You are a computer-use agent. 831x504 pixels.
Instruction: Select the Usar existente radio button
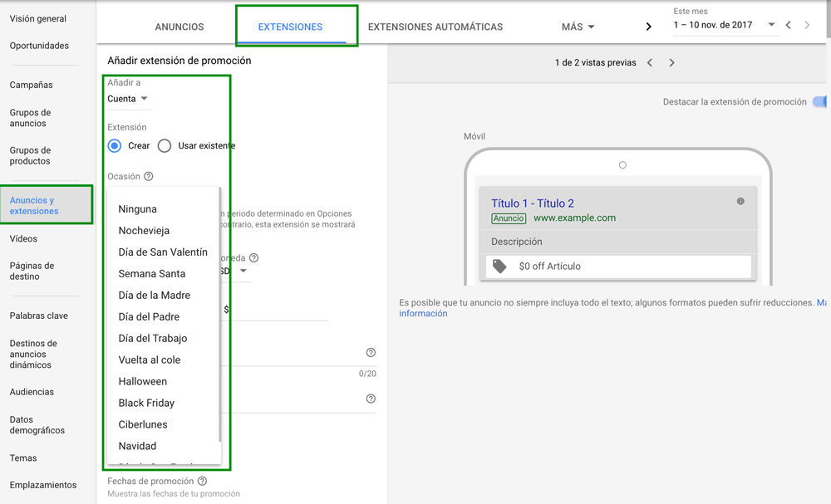[165, 145]
